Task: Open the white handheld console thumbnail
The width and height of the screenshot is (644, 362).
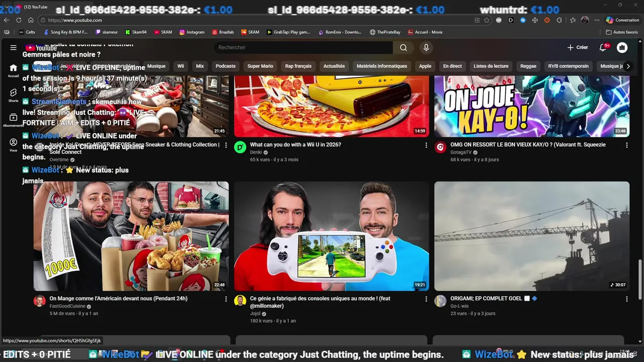Action: coord(332,236)
